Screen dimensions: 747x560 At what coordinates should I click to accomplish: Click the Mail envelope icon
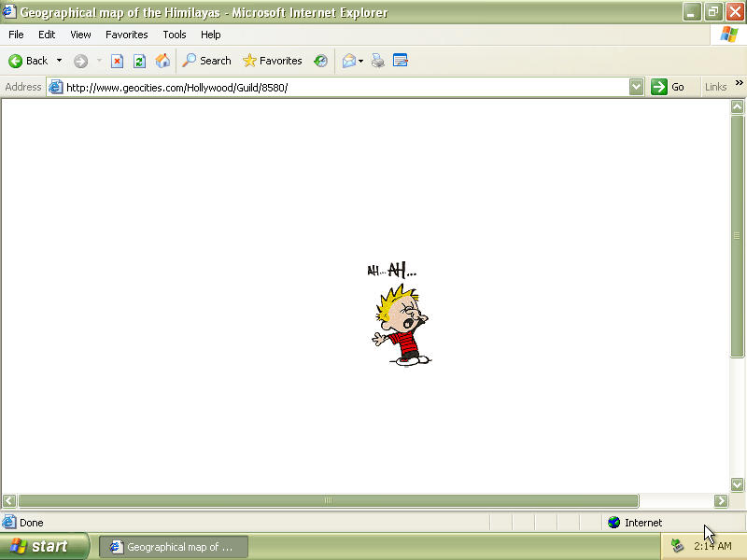tap(349, 61)
